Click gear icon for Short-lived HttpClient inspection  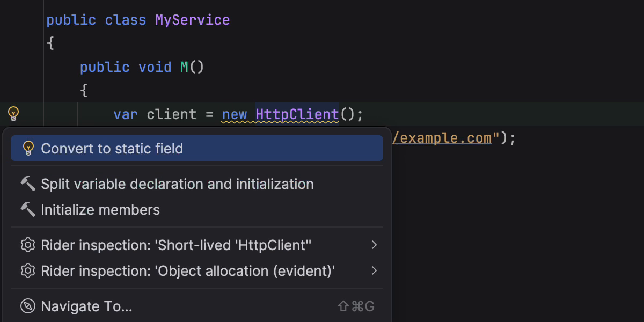click(x=28, y=245)
